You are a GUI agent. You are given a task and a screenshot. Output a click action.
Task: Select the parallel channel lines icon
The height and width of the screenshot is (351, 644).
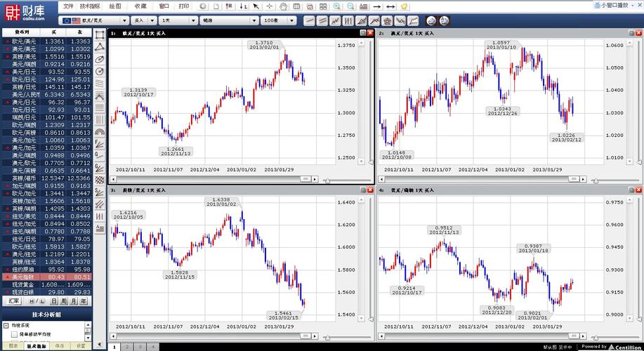tap(322, 20)
